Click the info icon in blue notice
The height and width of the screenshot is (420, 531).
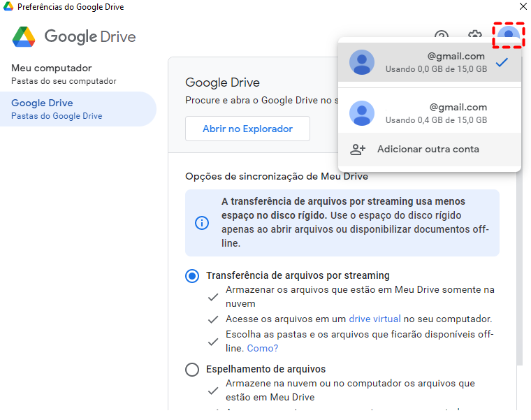tap(202, 223)
